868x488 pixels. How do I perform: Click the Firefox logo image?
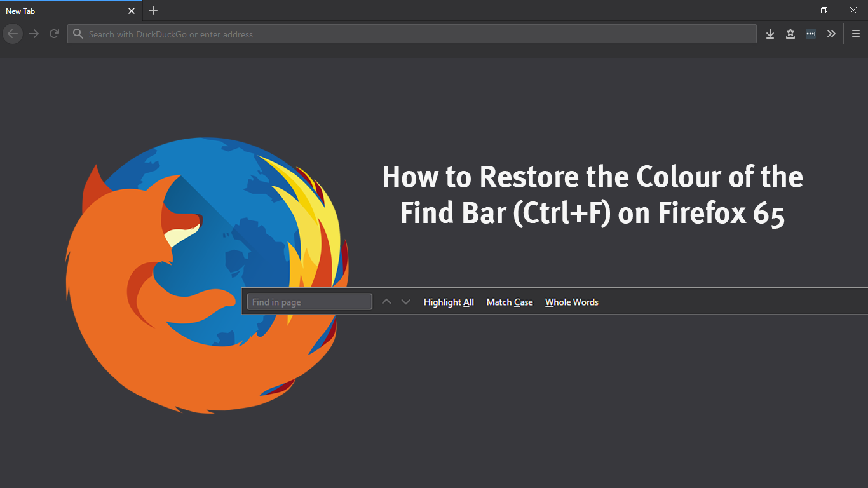[207, 276]
